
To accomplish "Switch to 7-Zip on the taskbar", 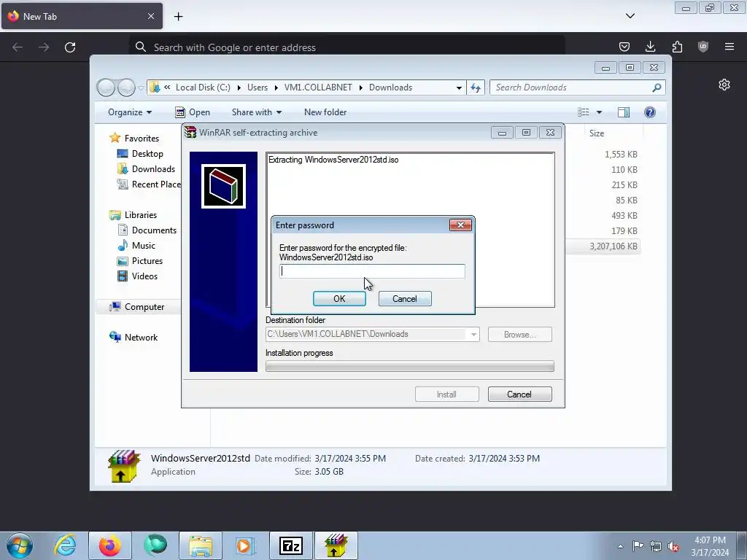I will (291, 545).
